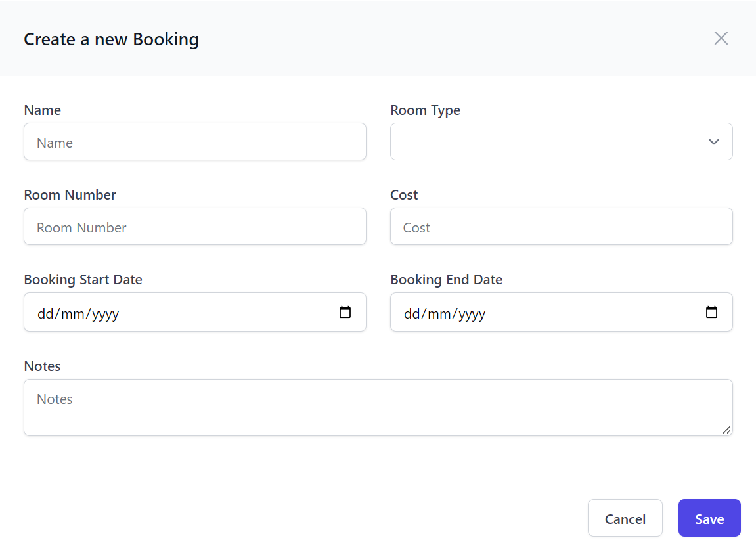Click the "Booking Start Date" label text
Image resolution: width=756 pixels, height=551 pixels.
tap(83, 280)
